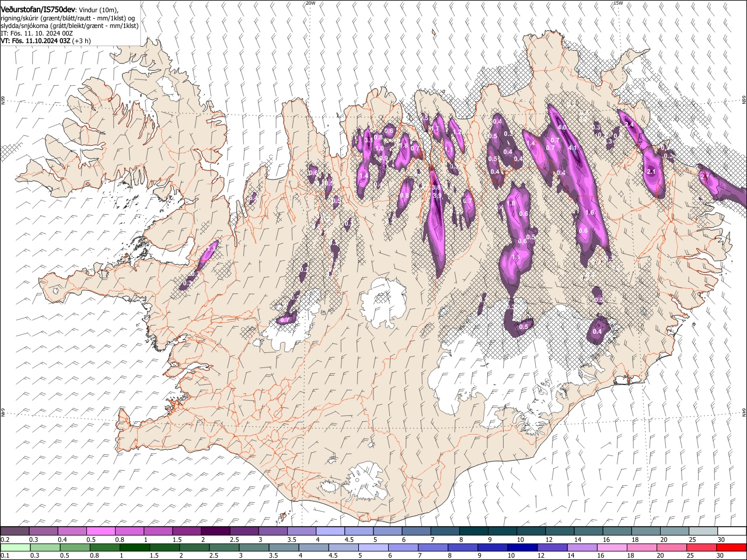Click the 4.1 snowfall value on the map
Image resolution: width=747 pixels, height=560 pixels.
click(x=573, y=148)
